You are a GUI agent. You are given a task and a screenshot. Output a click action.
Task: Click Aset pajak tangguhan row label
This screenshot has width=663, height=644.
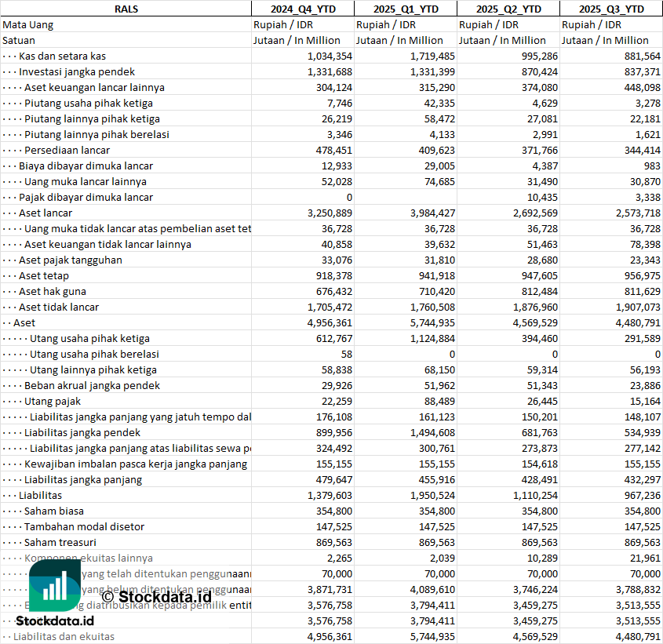(70, 260)
